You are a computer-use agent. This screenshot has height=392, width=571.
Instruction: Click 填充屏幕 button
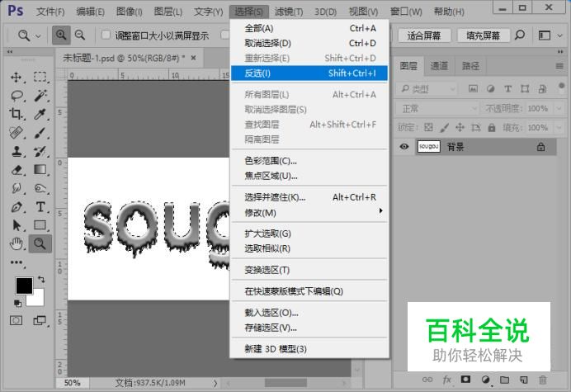coord(484,35)
